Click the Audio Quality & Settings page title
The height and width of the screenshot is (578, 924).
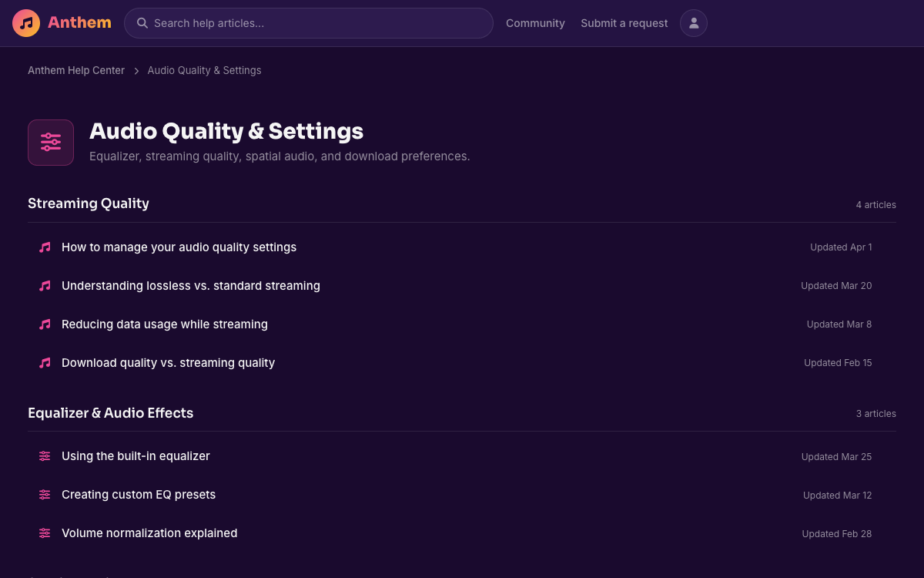[226, 131]
